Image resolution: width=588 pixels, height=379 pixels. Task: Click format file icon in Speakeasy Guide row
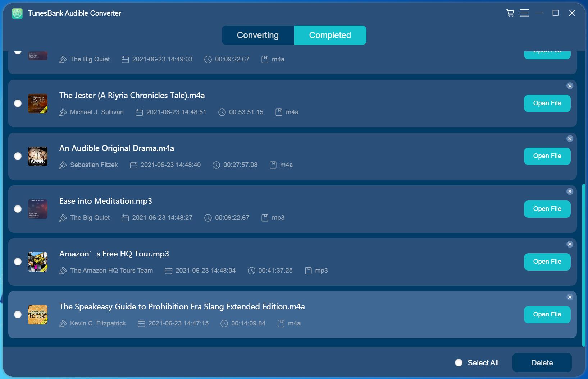click(x=281, y=324)
